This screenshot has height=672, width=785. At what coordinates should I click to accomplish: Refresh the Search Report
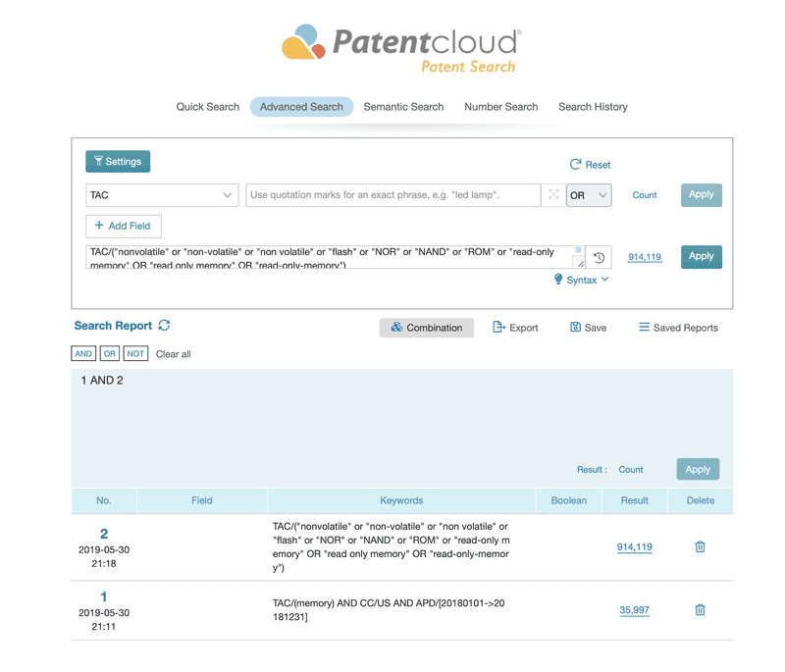(x=164, y=326)
